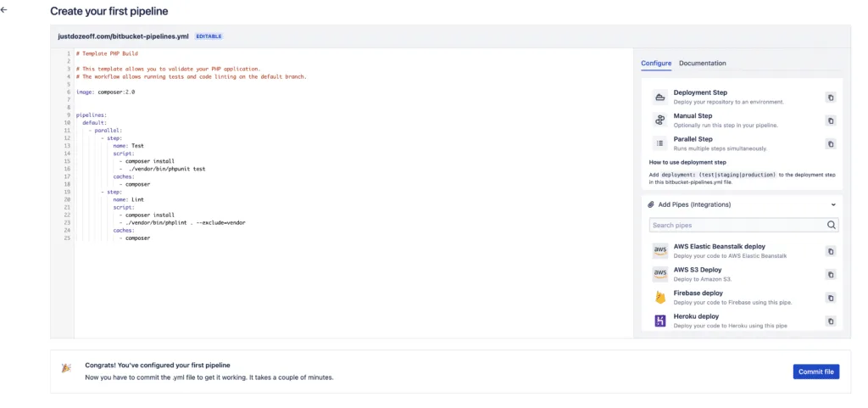Copy the Deployment Step snippet
This screenshot has width=868, height=408.
pos(831,98)
